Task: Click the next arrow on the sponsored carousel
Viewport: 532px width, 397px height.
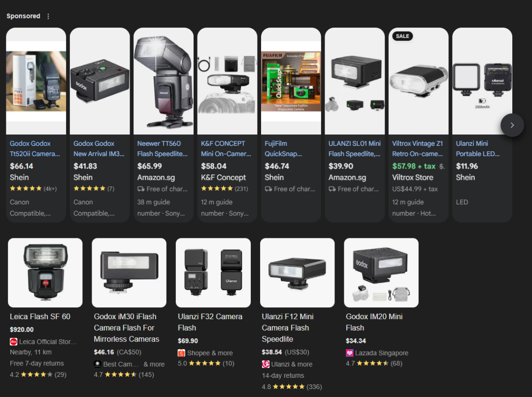Action: pos(512,125)
